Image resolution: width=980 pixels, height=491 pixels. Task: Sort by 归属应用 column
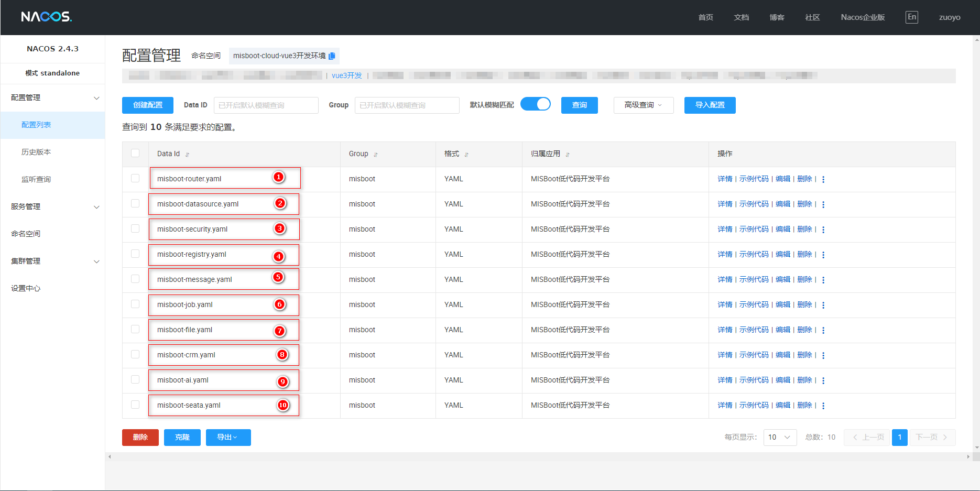(568, 155)
